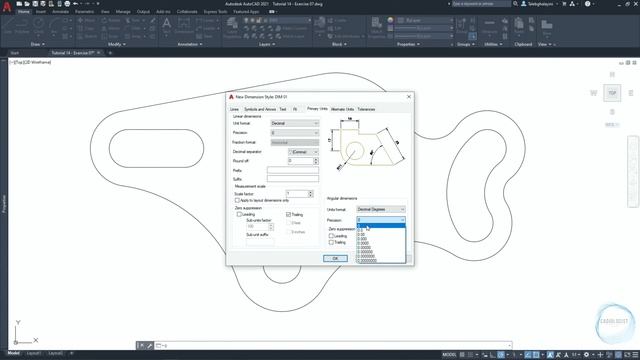The image size is (640, 360).
Task: Select the Line tool in Draw panel
Action: point(9,25)
